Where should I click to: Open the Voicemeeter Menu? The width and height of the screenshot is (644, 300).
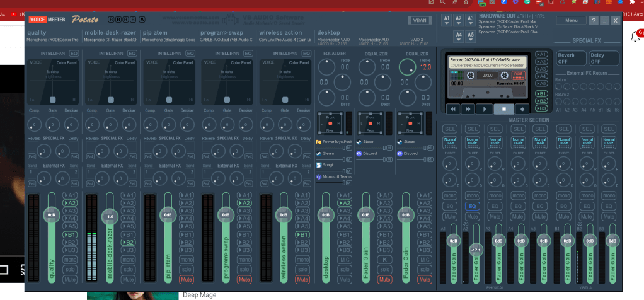point(572,20)
